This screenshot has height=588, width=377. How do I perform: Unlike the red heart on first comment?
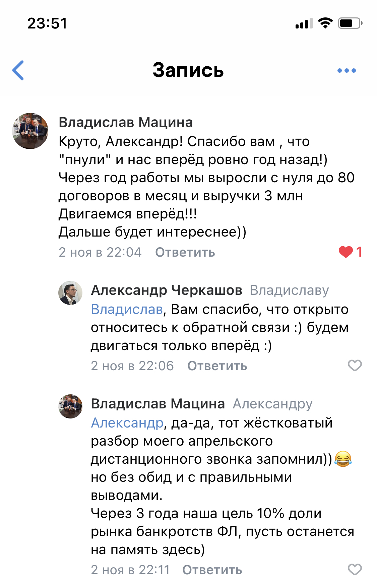point(346,252)
